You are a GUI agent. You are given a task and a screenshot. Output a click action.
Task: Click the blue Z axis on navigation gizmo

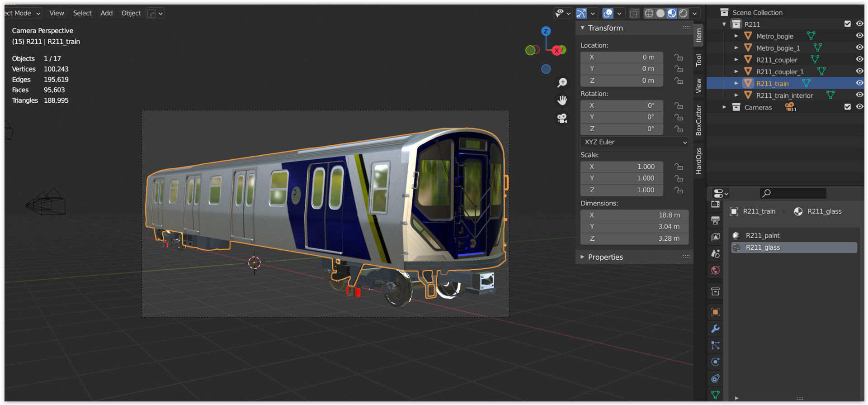546,31
